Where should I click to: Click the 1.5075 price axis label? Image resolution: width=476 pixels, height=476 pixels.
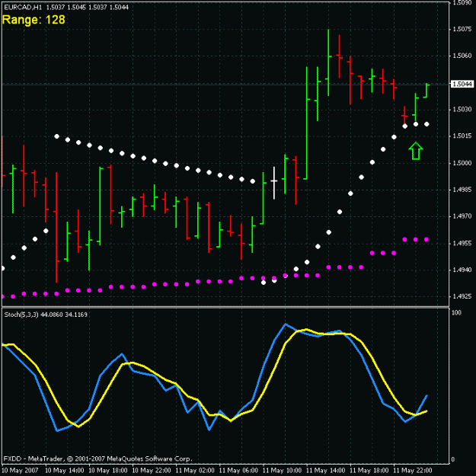tap(462, 29)
